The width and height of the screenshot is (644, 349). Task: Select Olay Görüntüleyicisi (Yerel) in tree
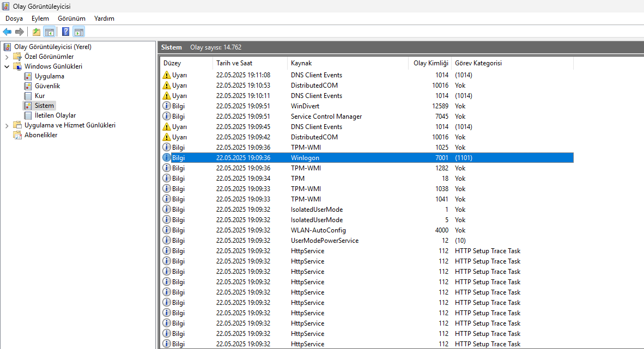point(52,47)
